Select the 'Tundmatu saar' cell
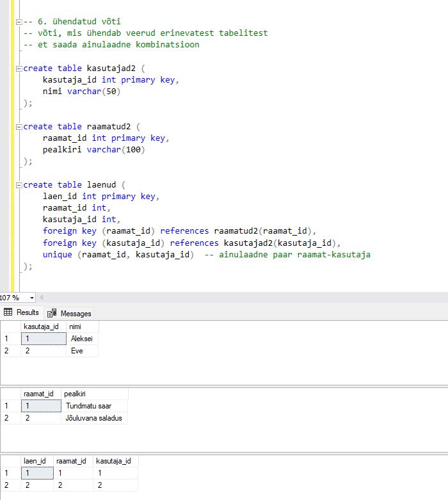Image resolution: width=448 pixels, height=500 pixels. click(88, 406)
